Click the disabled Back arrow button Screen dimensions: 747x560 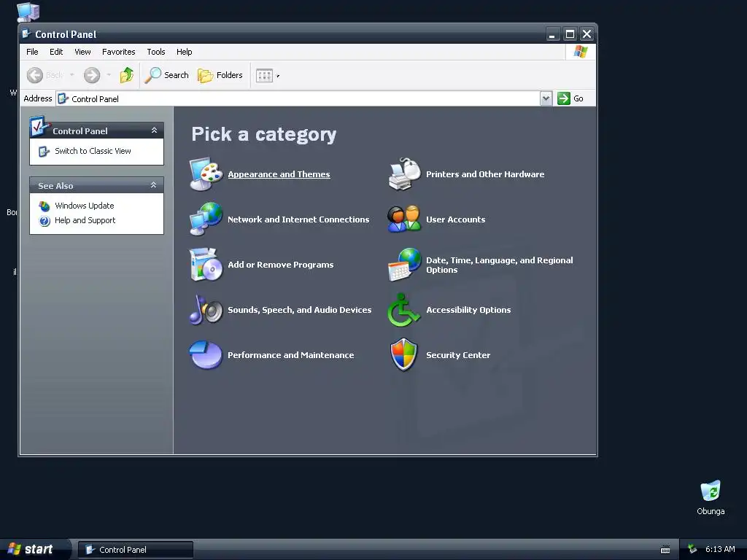coord(35,75)
